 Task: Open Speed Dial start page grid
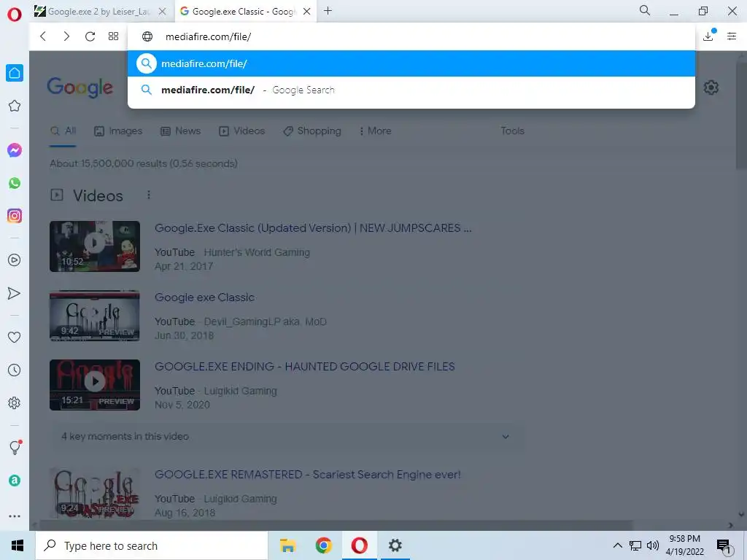[113, 36]
